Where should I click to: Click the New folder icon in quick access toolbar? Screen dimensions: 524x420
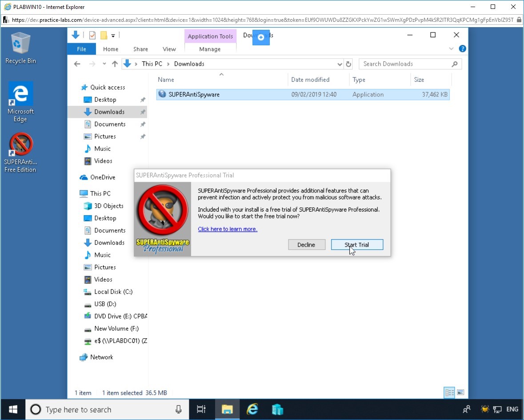pos(104,35)
